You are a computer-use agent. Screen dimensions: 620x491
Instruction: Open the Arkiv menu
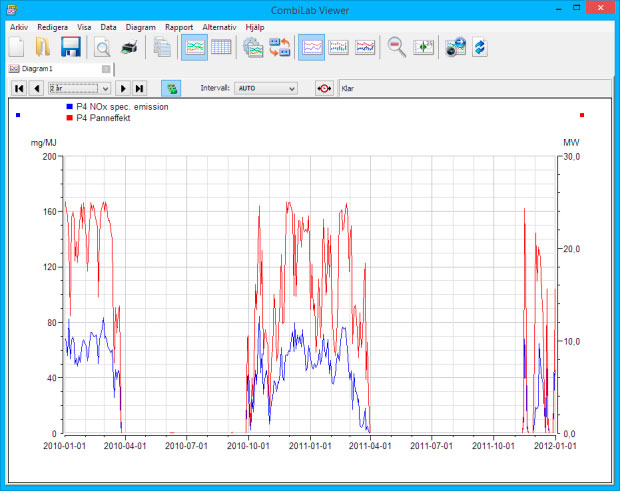point(19,27)
